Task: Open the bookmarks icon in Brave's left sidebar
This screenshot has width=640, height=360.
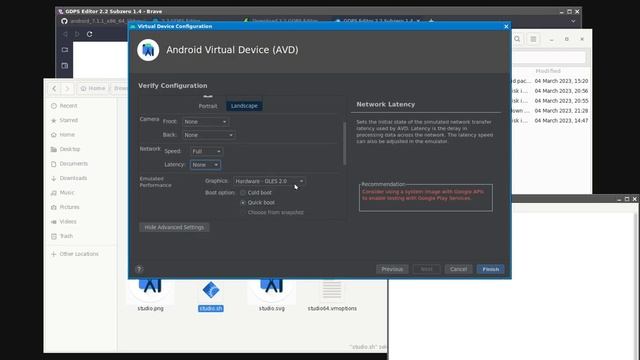Action: pyautogui.click(x=65, y=50)
